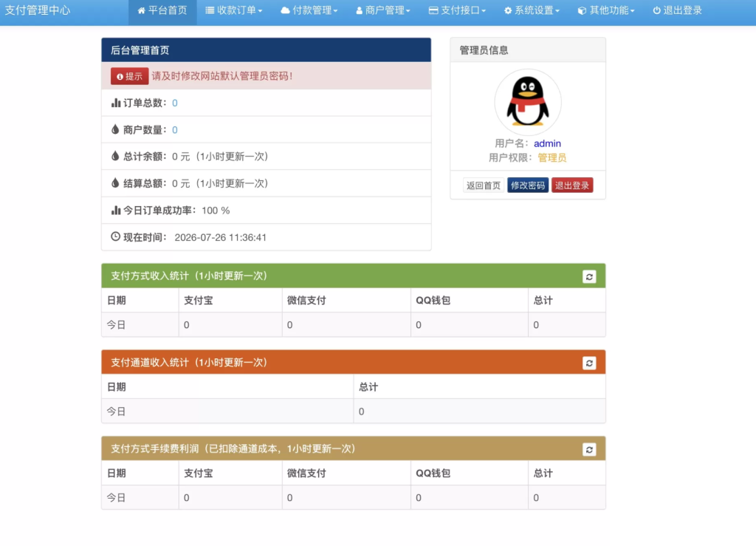Click the droplet icon next to 结算总额

pos(115,182)
